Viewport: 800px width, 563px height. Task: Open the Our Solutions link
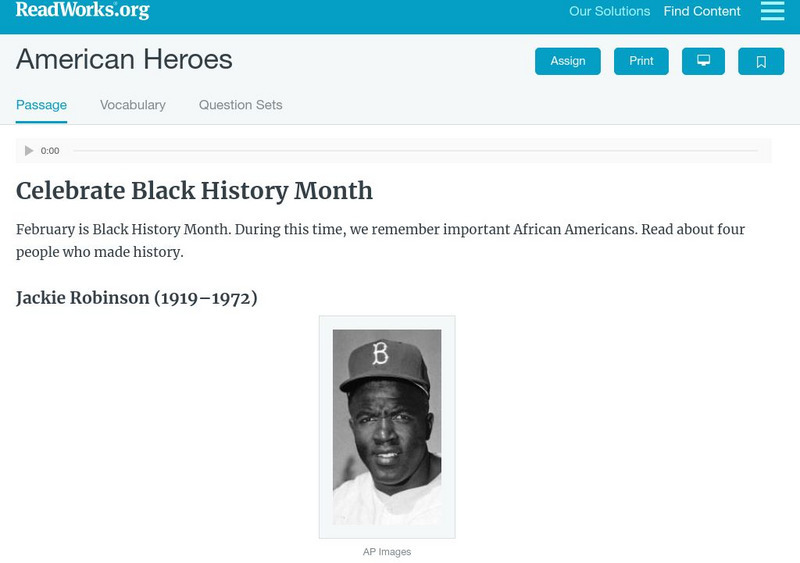click(x=609, y=12)
